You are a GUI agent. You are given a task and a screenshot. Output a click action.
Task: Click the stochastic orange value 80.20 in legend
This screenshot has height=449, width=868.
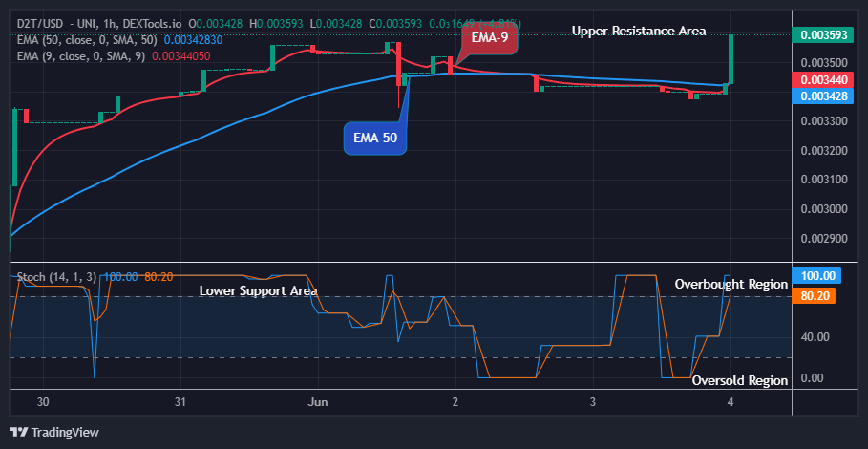159,276
